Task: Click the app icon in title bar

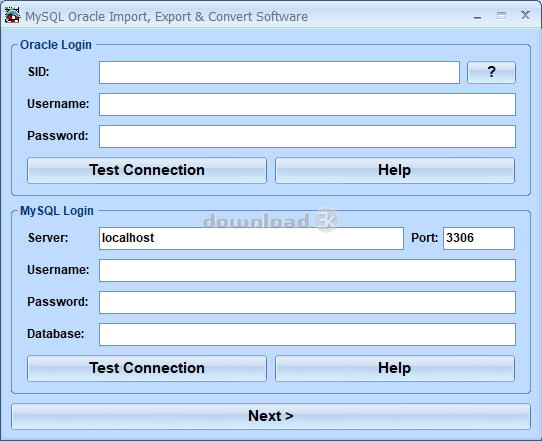Action: tap(12, 16)
